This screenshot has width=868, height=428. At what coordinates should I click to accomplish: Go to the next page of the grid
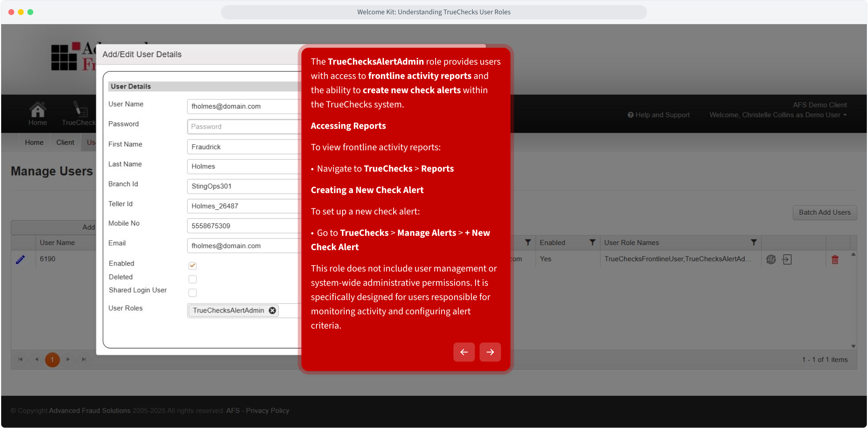click(x=68, y=359)
